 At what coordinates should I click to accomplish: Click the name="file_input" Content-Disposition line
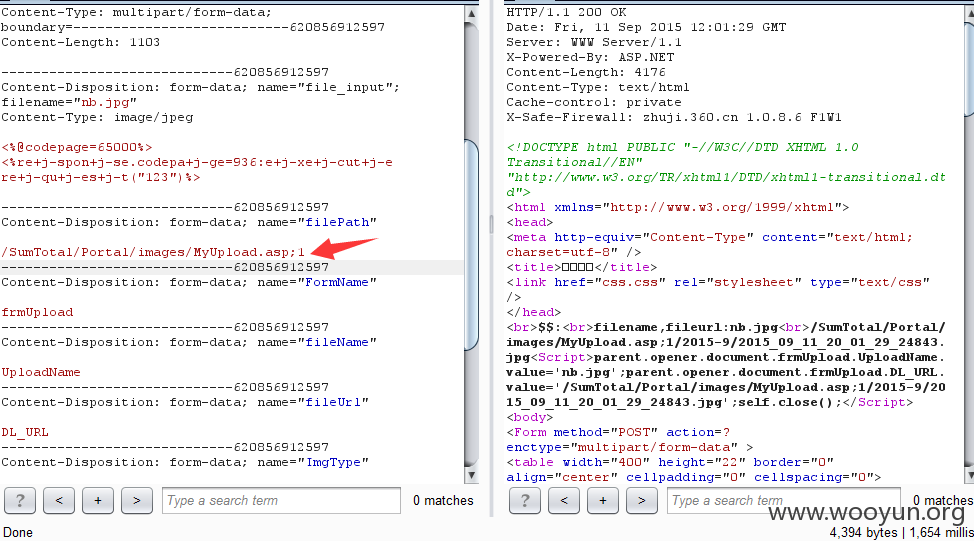[201, 88]
